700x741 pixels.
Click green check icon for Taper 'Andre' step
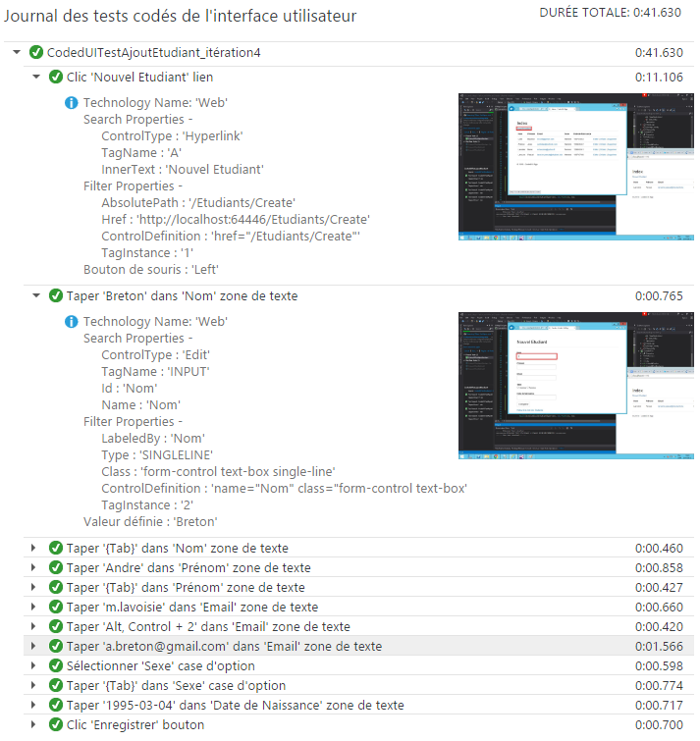point(55,567)
